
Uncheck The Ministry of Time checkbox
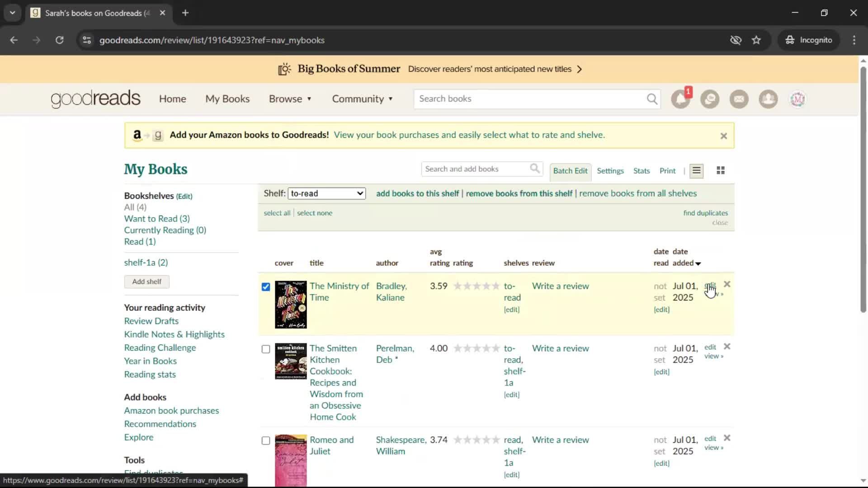click(266, 287)
